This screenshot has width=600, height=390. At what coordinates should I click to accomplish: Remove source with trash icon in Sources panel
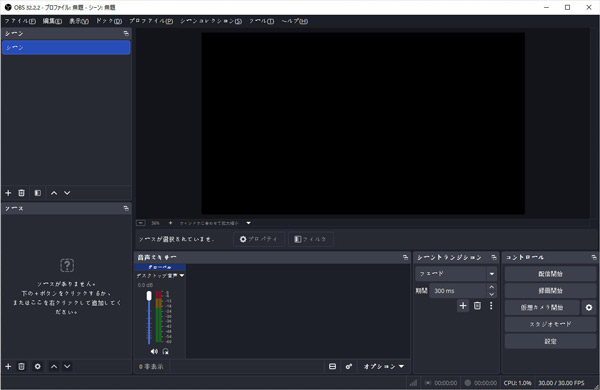point(21,366)
